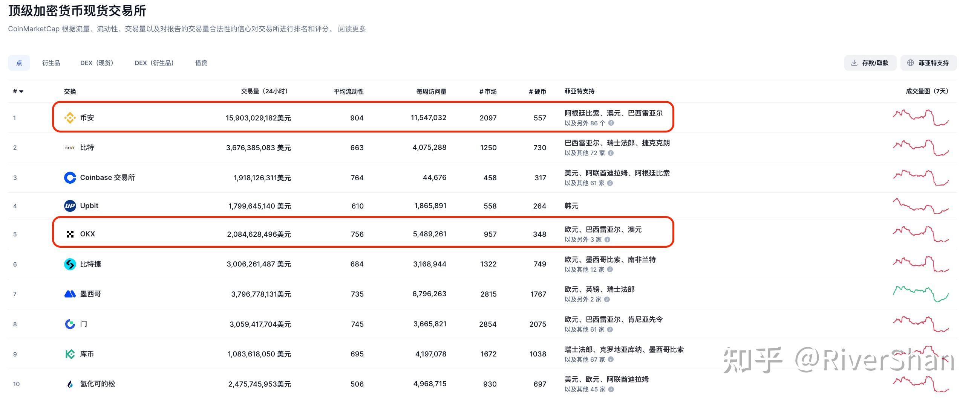Click the Upbit 7-day volume sparkline

click(920, 206)
